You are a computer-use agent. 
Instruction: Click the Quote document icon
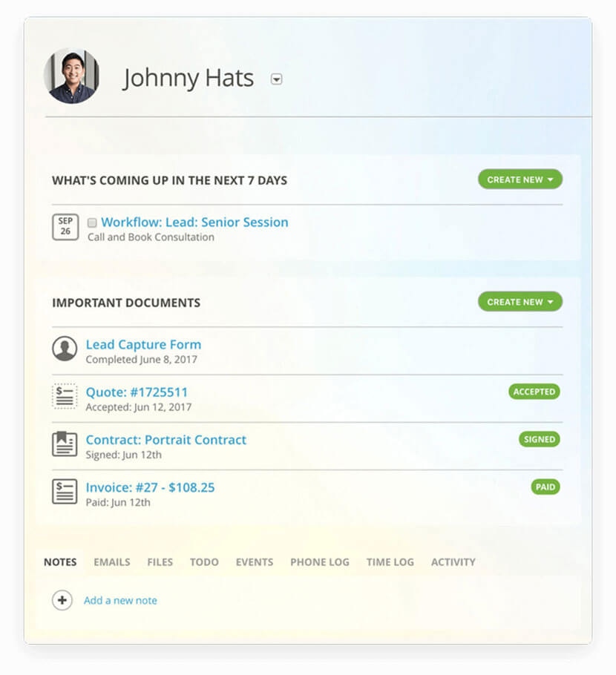click(x=65, y=396)
